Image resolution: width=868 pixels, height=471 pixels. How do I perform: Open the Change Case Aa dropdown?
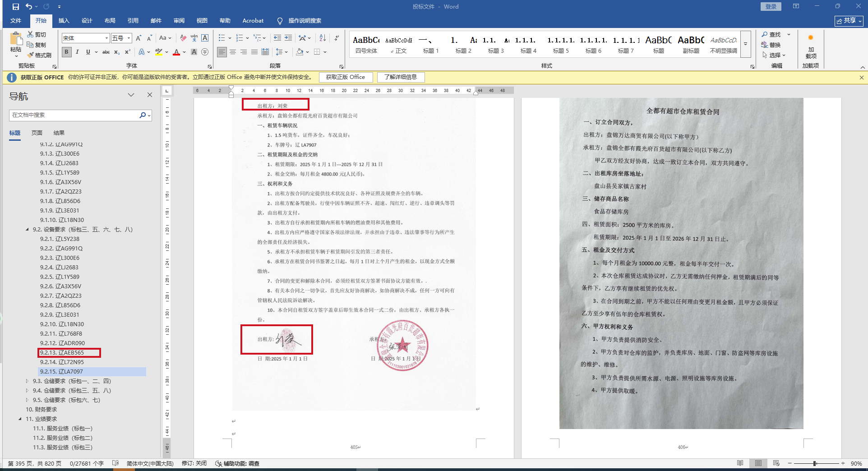point(165,38)
